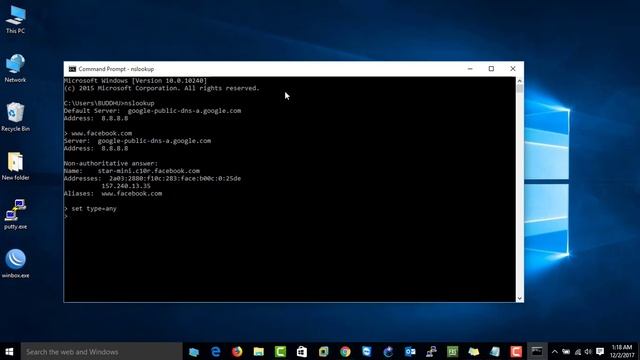The height and width of the screenshot is (360, 640).
Task: Click the console scrollbar down arrow
Action: pos(520,298)
